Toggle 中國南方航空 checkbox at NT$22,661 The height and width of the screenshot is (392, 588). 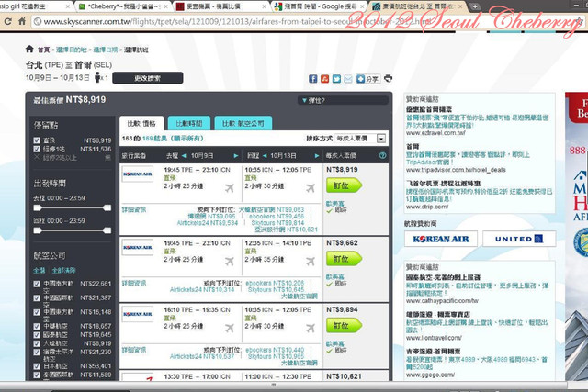[x=37, y=284]
